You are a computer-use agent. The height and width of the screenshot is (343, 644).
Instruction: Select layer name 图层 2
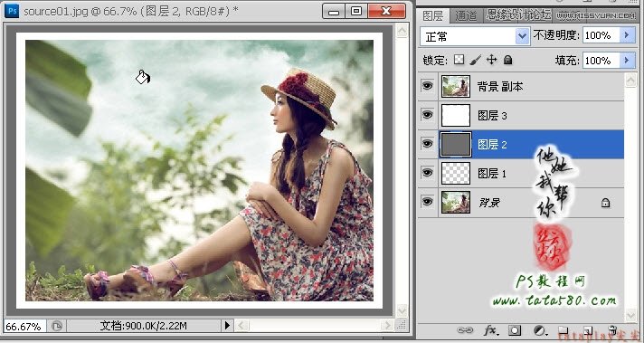click(492, 145)
